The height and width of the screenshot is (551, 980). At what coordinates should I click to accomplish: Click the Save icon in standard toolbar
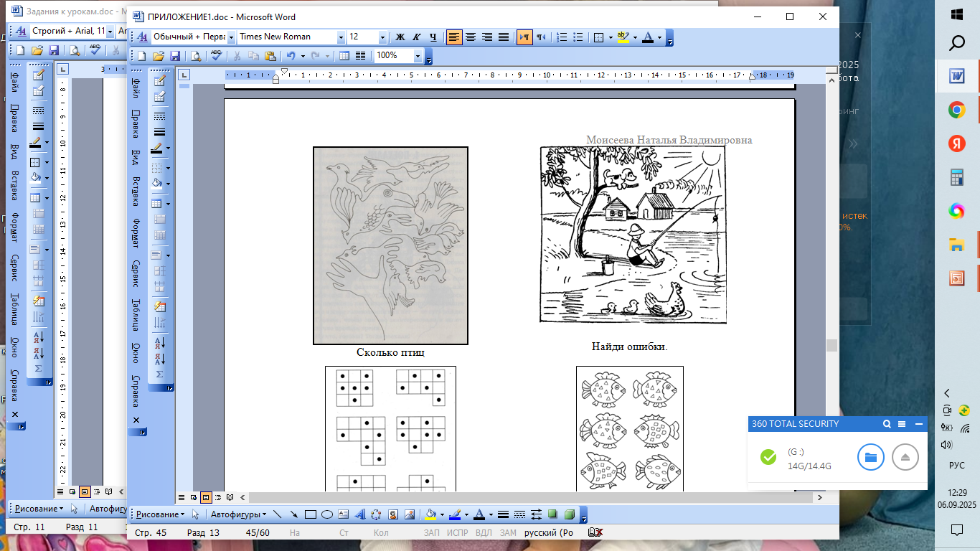[174, 56]
